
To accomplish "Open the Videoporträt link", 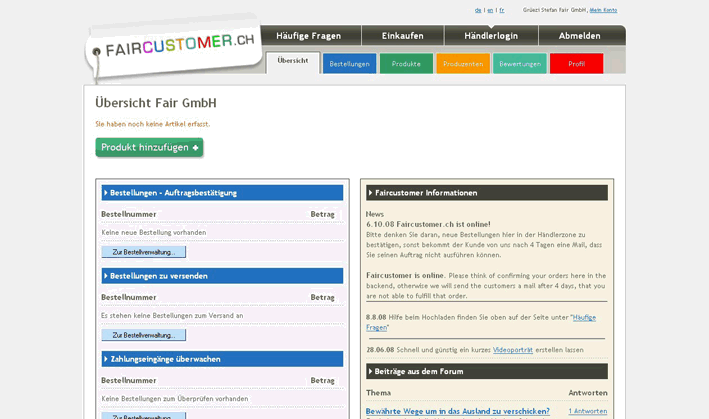I will 513,350.
